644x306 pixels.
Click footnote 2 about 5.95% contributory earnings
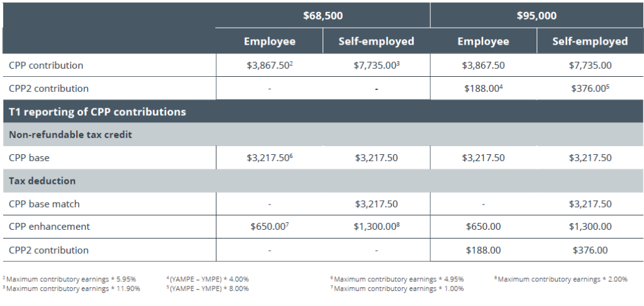pyautogui.click(x=69, y=279)
